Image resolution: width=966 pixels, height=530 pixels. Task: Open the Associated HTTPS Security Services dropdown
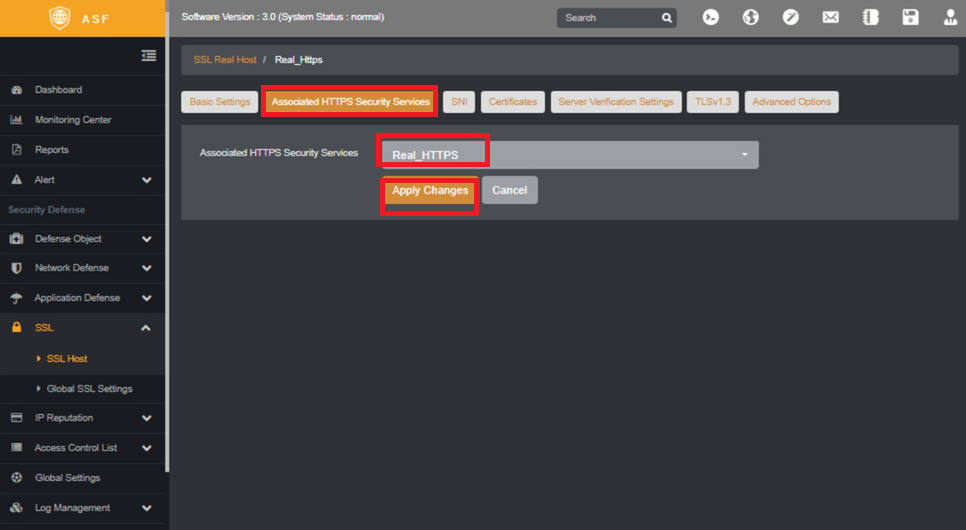[570, 155]
